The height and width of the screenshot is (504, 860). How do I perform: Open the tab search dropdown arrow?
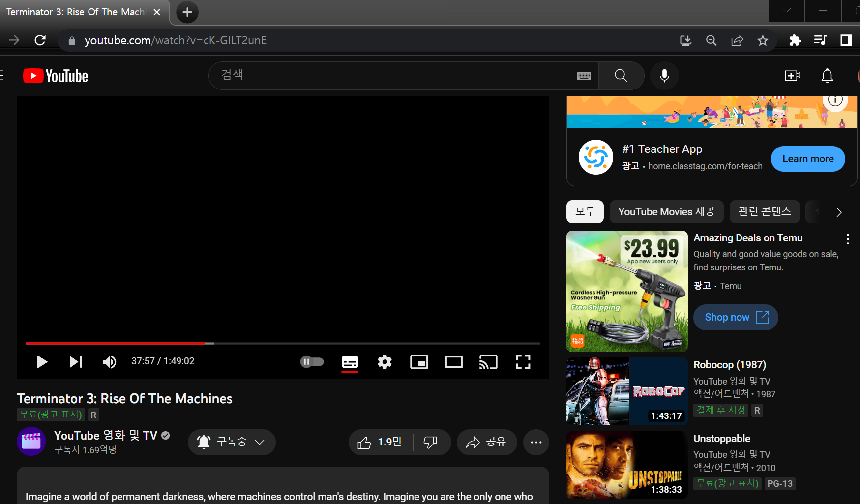tap(787, 10)
